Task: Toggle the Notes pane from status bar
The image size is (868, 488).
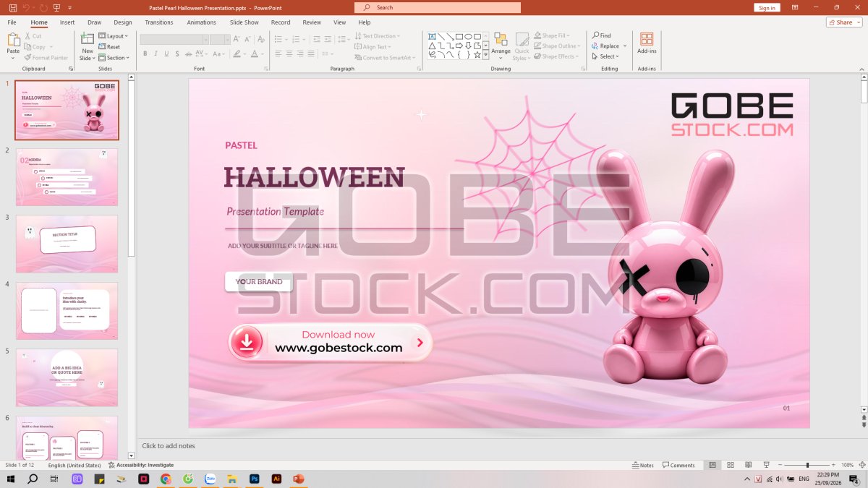Action: point(643,465)
